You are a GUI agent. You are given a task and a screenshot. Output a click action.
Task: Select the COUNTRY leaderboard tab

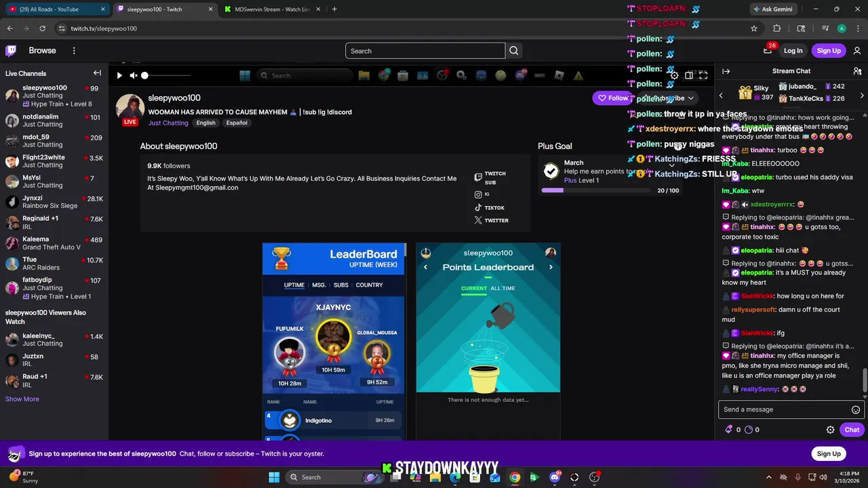pyautogui.click(x=369, y=285)
